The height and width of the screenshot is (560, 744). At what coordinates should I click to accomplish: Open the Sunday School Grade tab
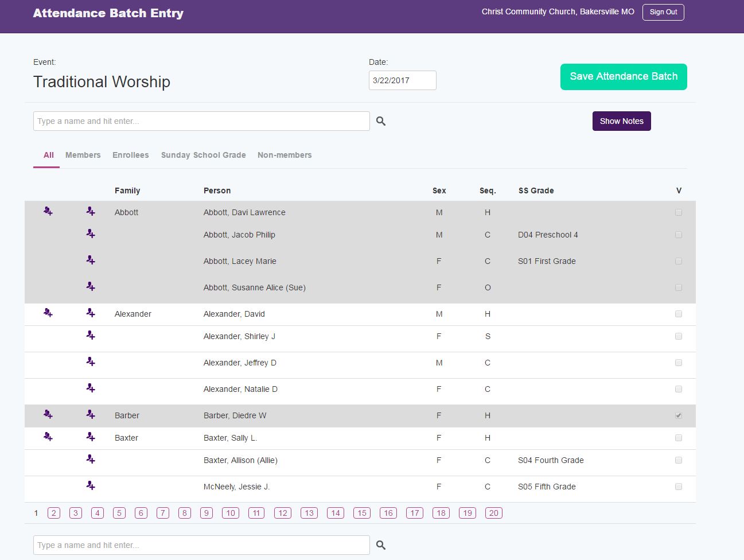[203, 155]
